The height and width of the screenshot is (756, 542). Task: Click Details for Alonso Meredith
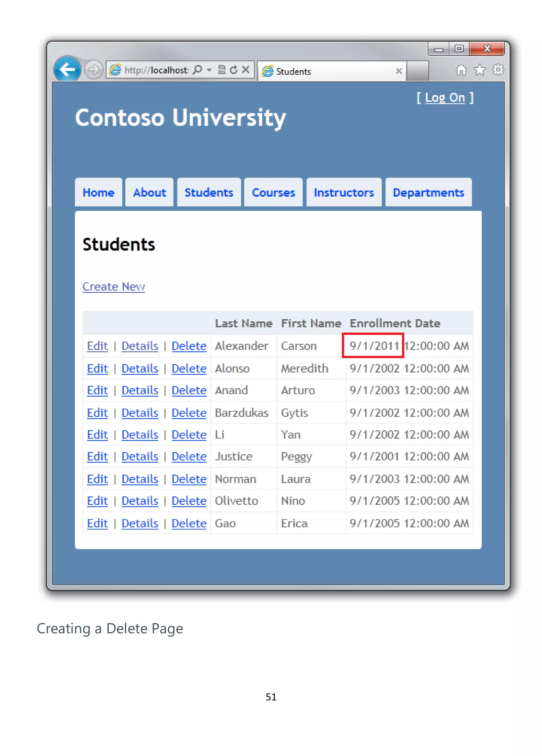(x=140, y=368)
